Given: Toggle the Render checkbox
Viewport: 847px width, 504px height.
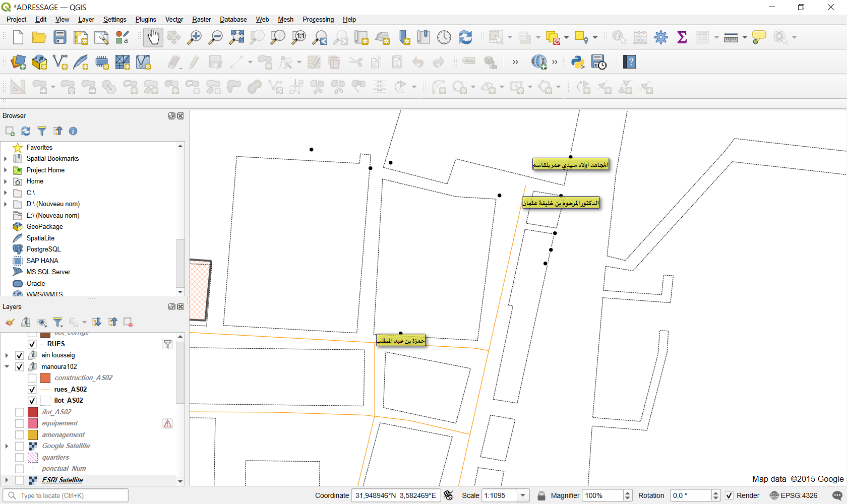Looking at the screenshot, I should (x=729, y=495).
